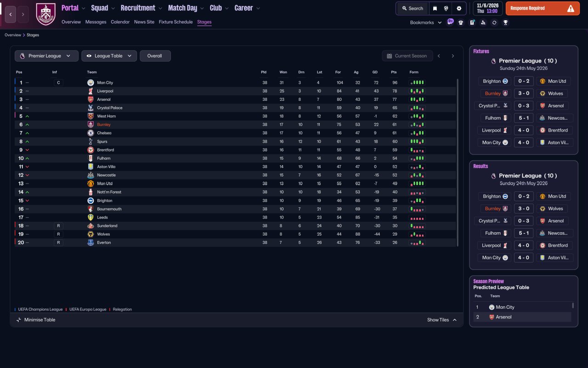Viewport: 588px width, 368px height.
Task: Click the scouting magnifier icon in the bookmarks bar
Action: pyautogui.click(x=483, y=23)
